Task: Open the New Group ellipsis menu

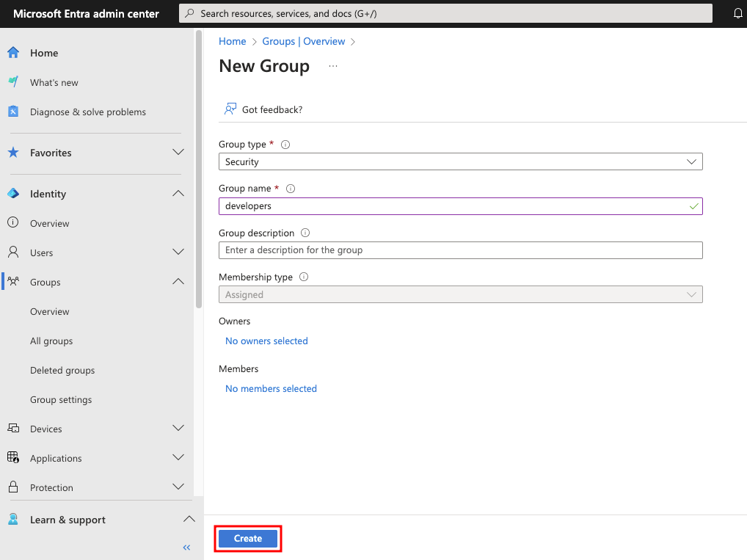Action: click(x=333, y=66)
